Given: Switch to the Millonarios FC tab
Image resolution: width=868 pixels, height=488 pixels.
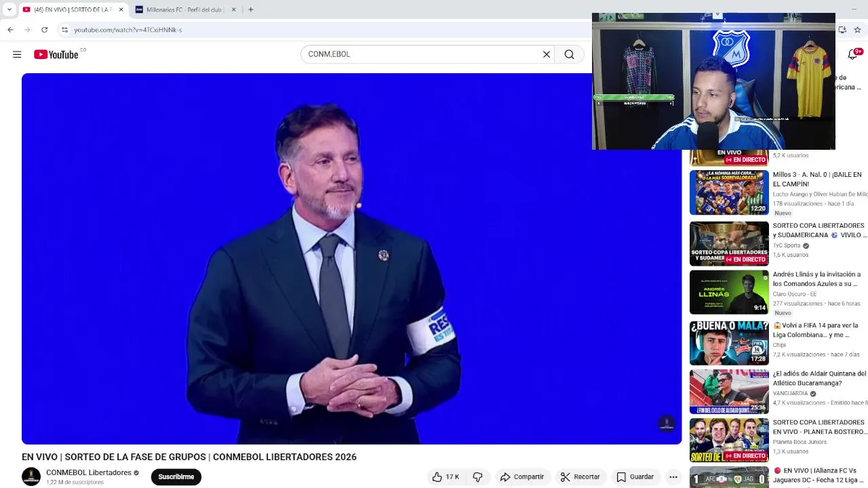Looking at the screenshot, I should 186,9.
